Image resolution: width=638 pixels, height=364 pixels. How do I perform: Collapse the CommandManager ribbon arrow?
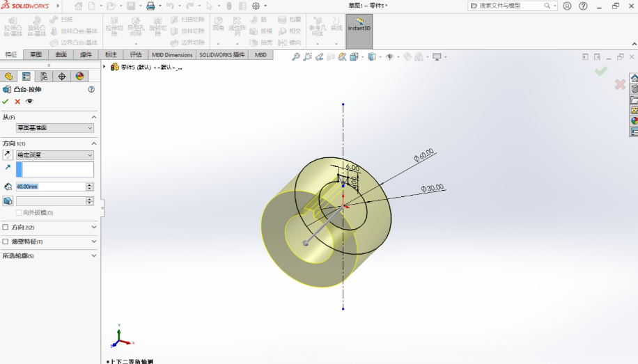635,44
